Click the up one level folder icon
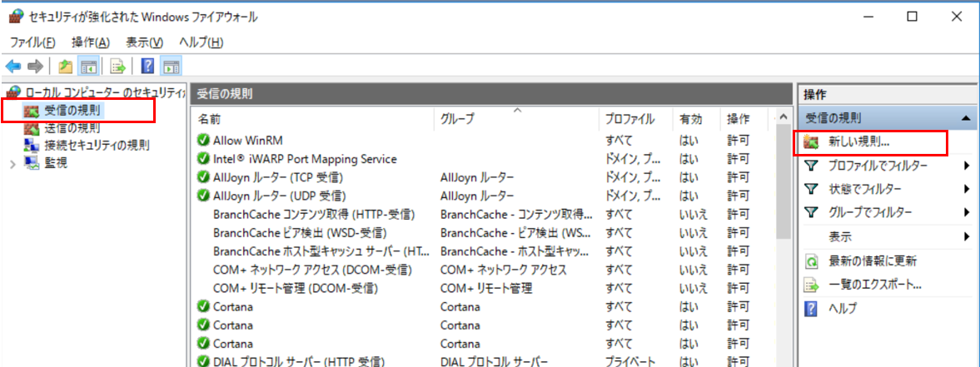This screenshot has height=367, width=980. tap(65, 67)
